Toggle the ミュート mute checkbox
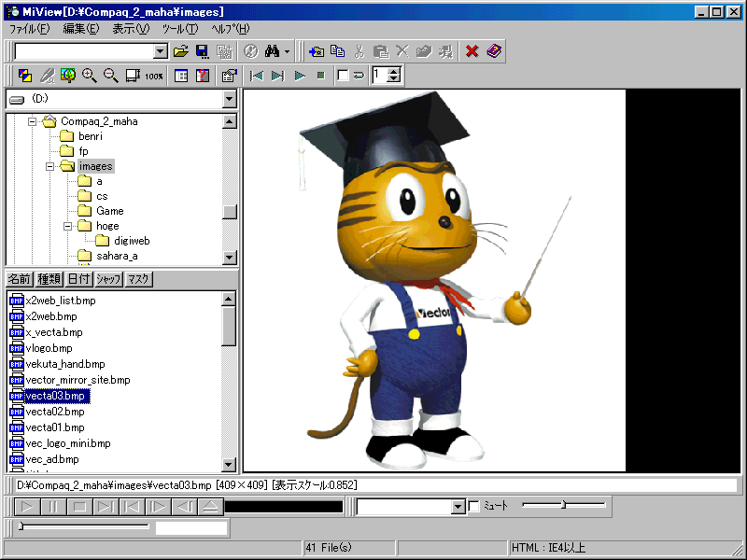 pyautogui.click(x=474, y=506)
